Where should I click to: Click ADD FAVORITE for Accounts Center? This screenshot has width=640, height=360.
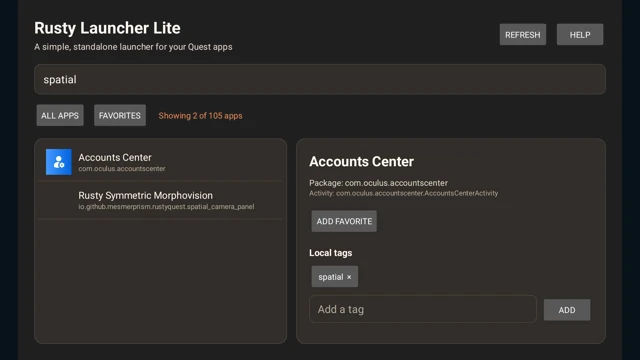click(344, 221)
